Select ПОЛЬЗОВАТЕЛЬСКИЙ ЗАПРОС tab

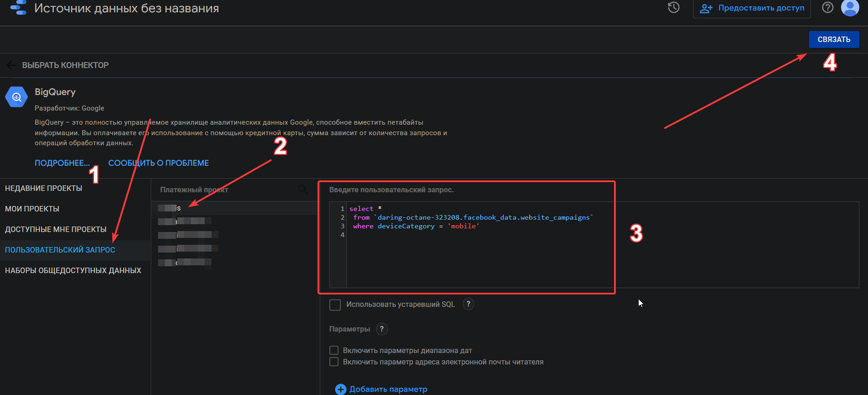click(x=75, y=250)
